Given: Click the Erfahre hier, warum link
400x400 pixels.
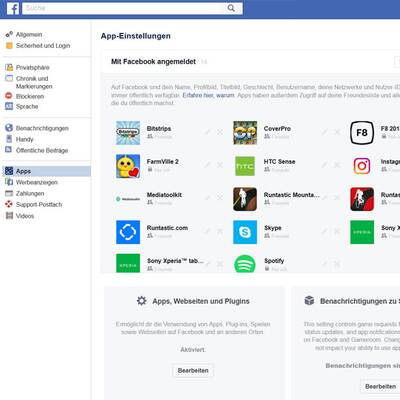Looking at the screenshot, I should 208,95.
